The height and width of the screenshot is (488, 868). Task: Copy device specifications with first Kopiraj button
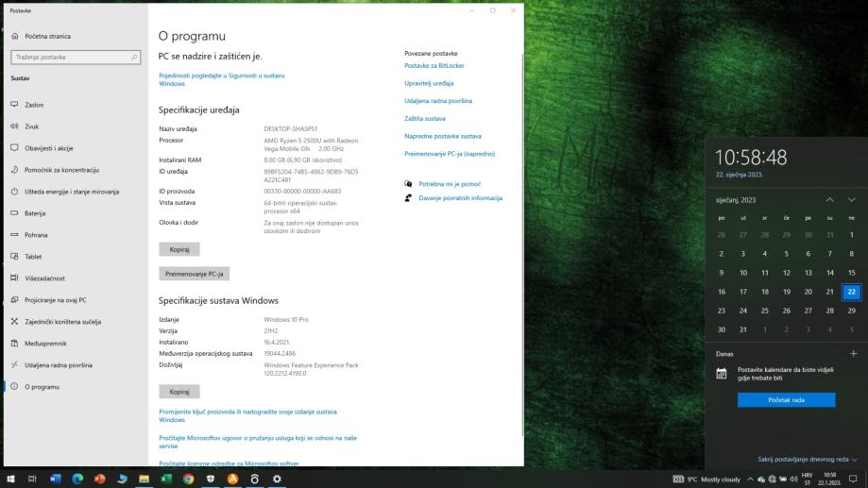[179, 249]
